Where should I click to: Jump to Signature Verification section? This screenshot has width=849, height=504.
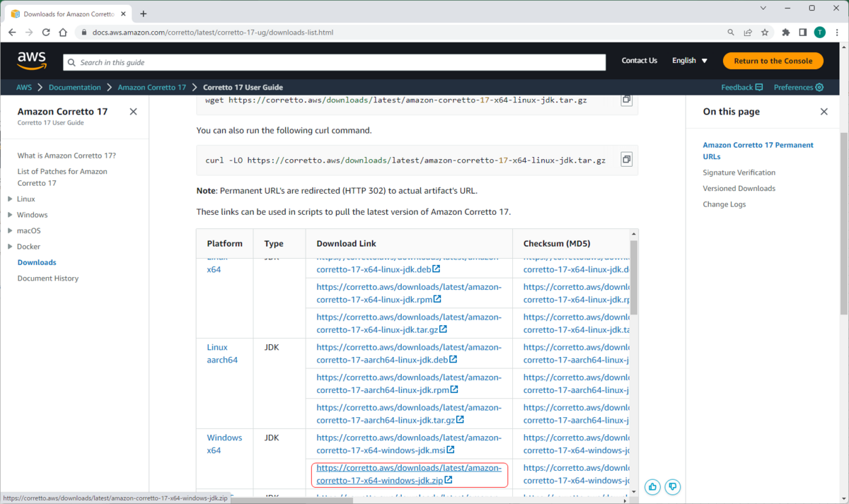(x=739, y=172)
